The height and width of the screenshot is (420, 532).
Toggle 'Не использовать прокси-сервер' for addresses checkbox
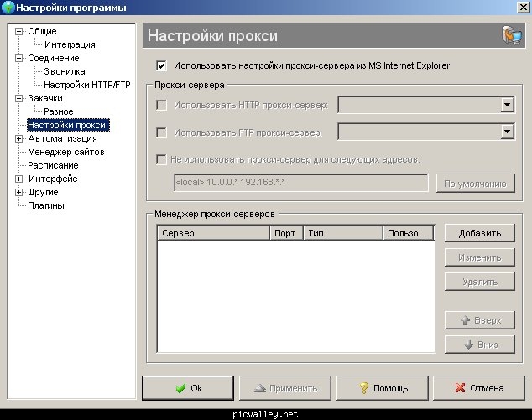tap(161, 159)
